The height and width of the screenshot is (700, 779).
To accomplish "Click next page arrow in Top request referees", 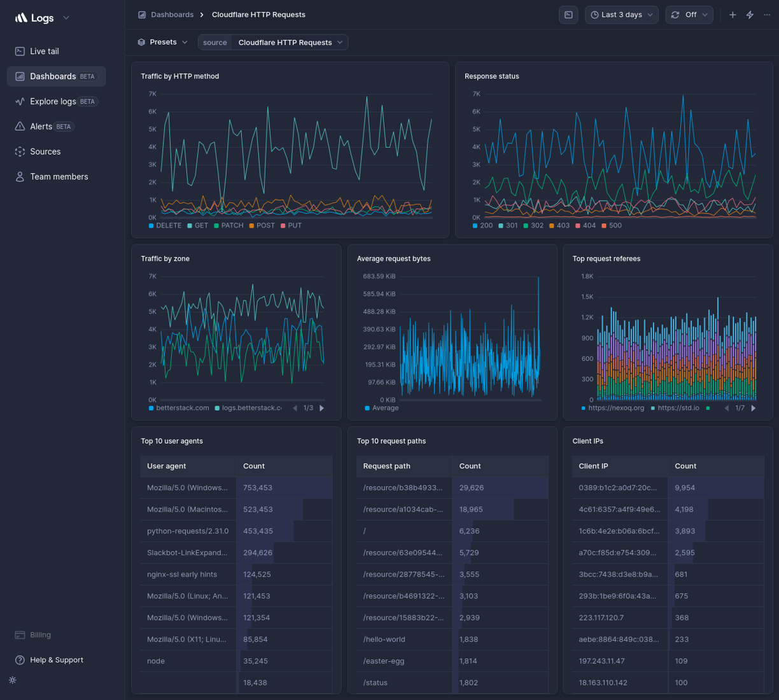I will point(754,408).
